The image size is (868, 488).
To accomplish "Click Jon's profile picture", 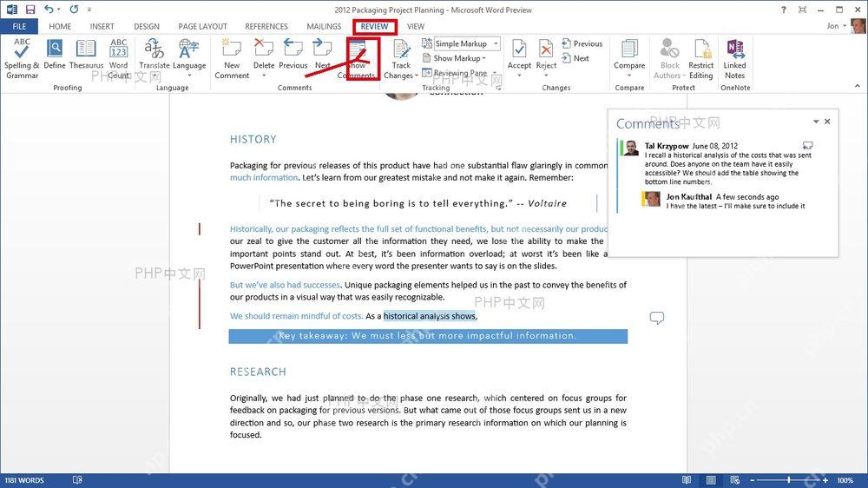I will 858,26.
